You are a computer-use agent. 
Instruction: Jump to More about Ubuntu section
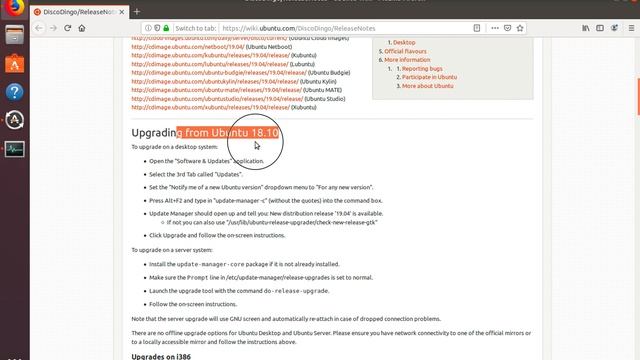[427, 86]
